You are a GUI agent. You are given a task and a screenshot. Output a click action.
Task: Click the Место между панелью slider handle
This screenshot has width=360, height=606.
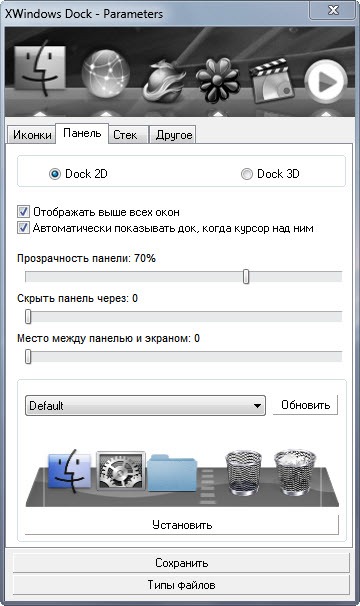pyautogui.click(x=28, y=357)
